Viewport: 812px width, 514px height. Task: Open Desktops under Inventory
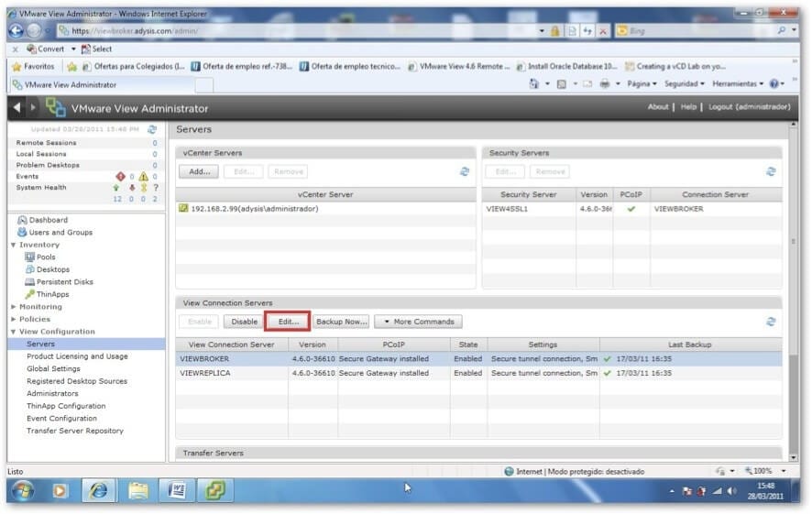53,269
